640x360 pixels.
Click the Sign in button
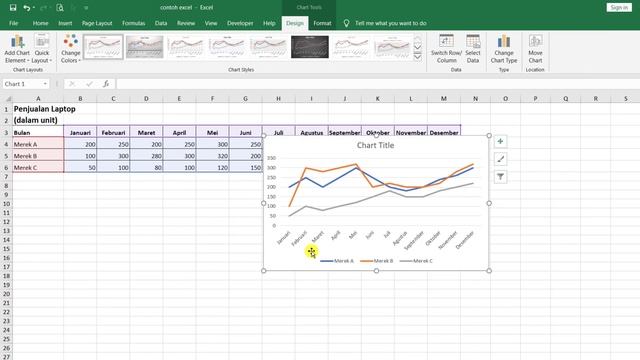pos(619,7)
